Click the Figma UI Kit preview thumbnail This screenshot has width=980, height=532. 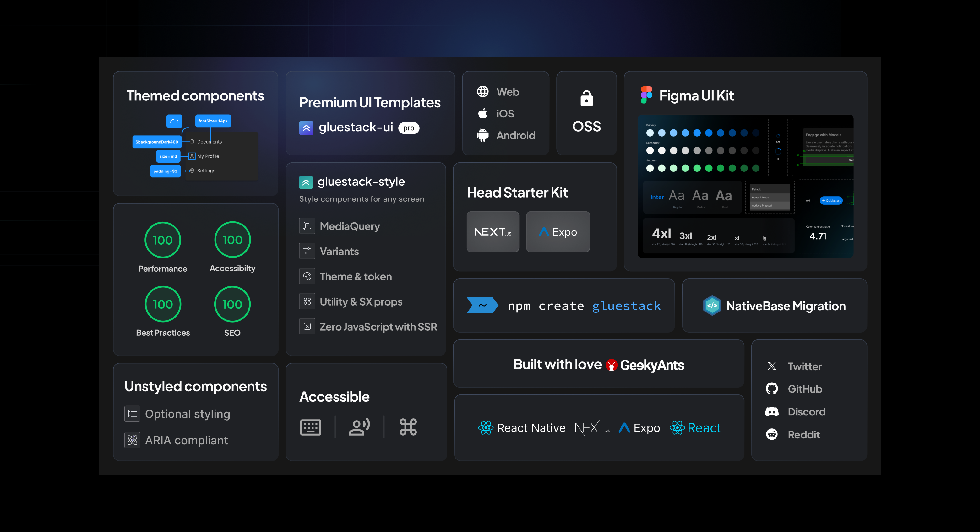745,186
